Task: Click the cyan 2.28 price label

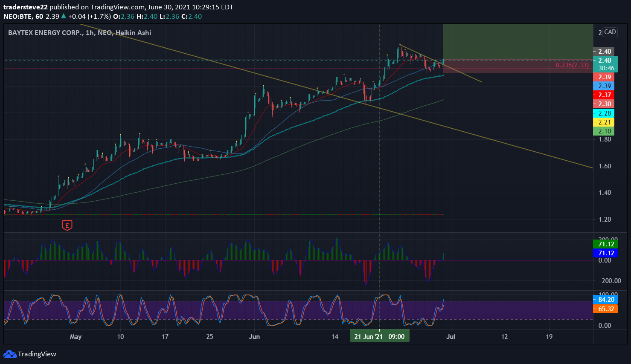Action: [604, 113]
